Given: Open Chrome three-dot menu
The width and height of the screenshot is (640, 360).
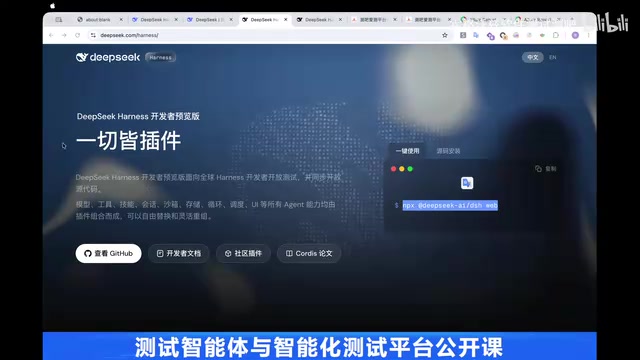Looking at the screenshot, I should [x=588, y=36].
